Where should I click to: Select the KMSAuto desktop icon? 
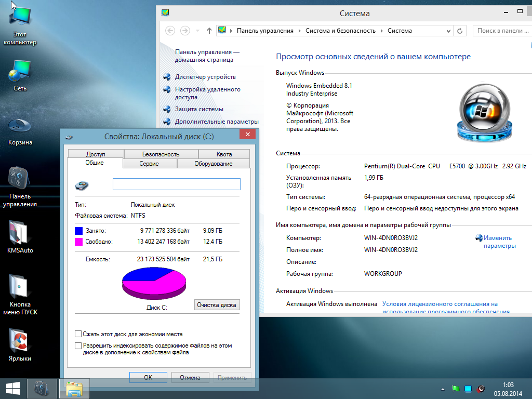(20, 237)
